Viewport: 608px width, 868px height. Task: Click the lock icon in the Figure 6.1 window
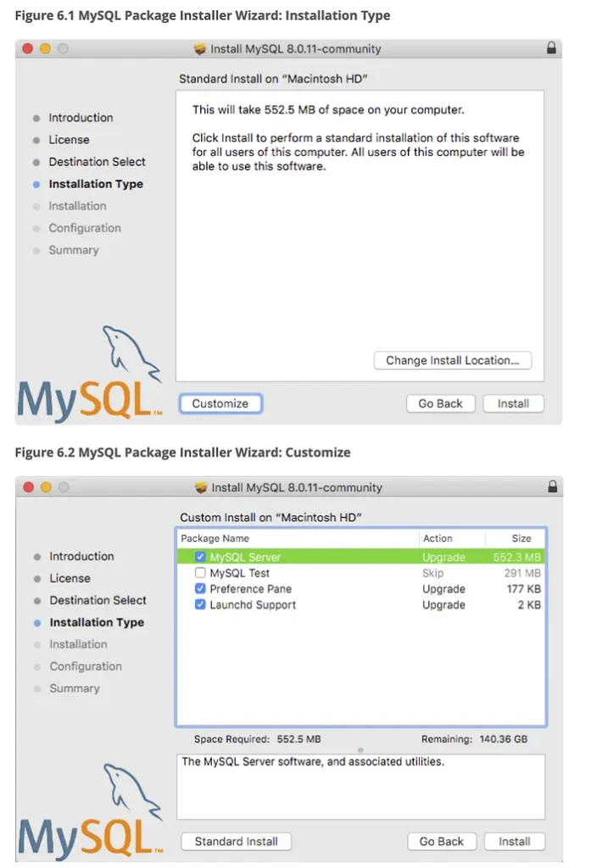click(x=551, y=48)
